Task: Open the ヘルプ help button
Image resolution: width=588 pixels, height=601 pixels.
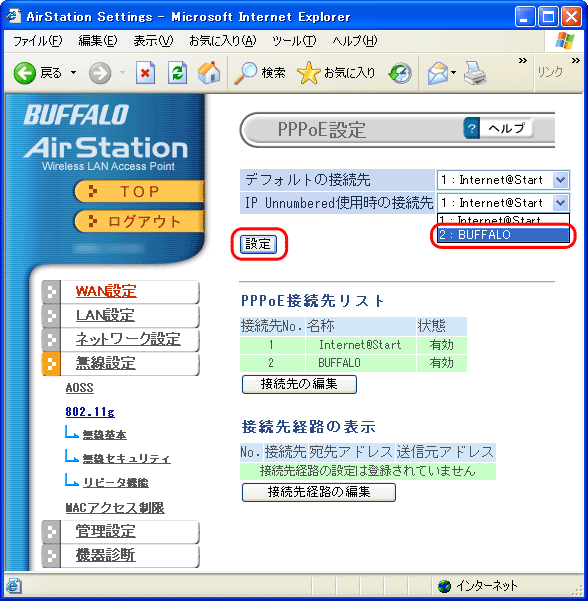Action: (499, 128)
